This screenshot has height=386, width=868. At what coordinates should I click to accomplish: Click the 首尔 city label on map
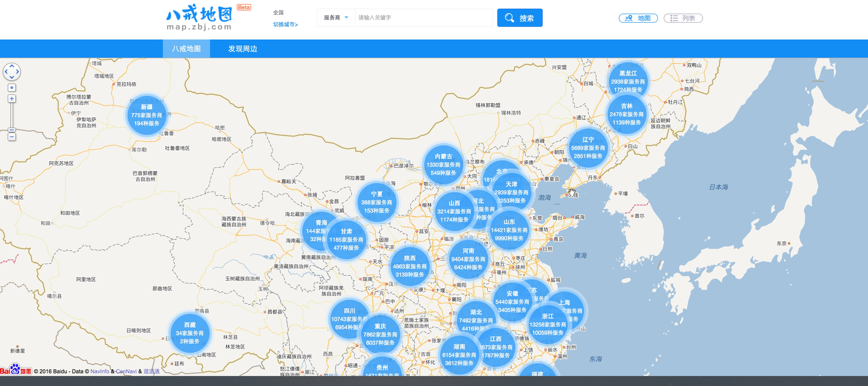(639, 216)
